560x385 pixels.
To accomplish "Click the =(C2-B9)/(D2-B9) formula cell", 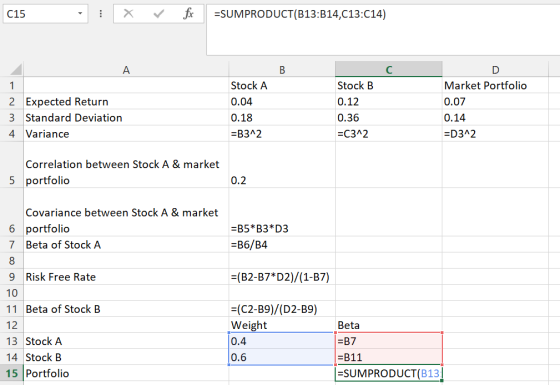I will tap(282, 309).
